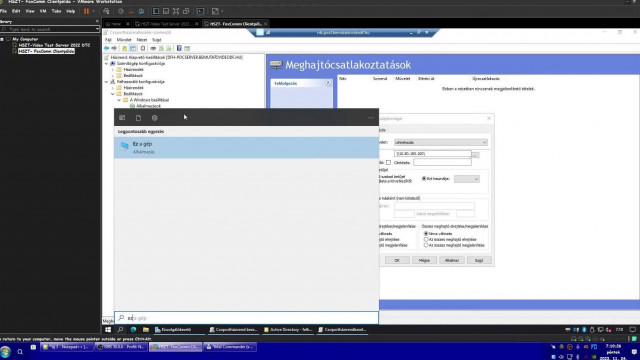Collapse the My Computer node in library

[x=2, y=39]
